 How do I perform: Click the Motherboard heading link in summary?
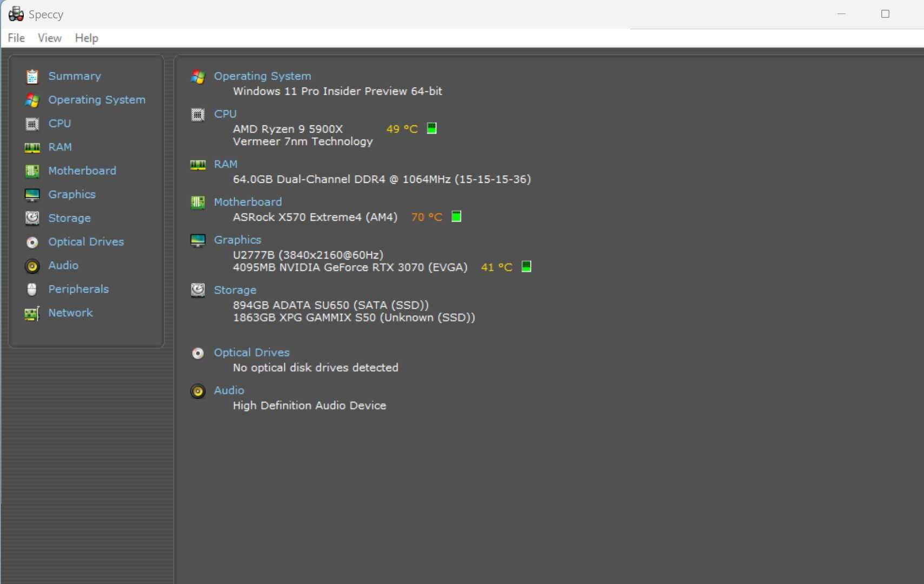[x=248, y=202]
